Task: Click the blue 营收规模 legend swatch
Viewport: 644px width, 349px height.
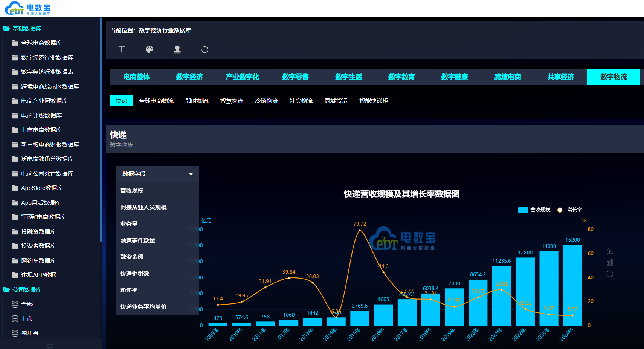Action: click(x=523, y=210)
